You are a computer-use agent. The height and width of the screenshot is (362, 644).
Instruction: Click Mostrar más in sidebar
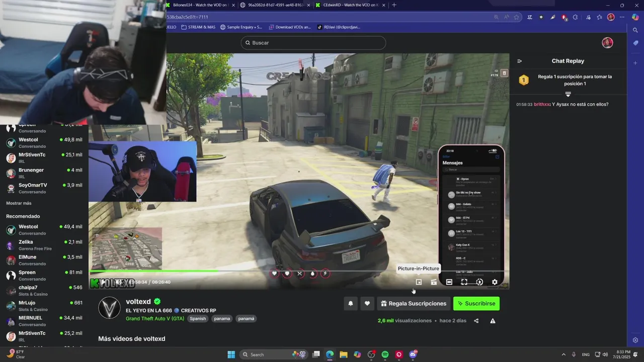tap(19, 203)
